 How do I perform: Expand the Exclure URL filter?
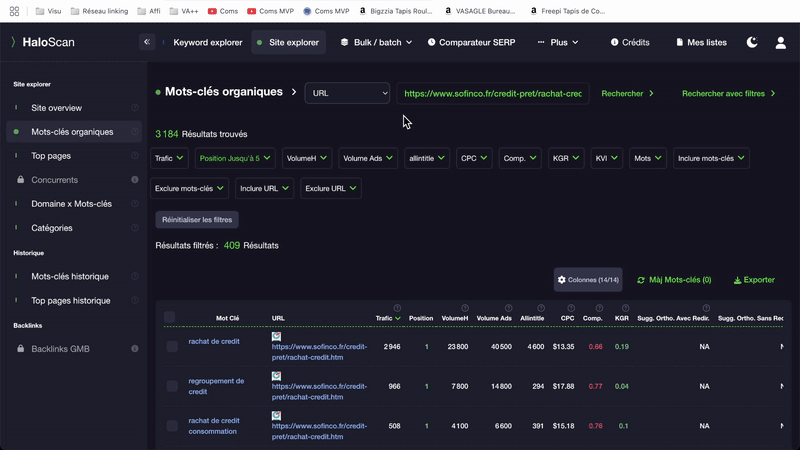[331, 188]
